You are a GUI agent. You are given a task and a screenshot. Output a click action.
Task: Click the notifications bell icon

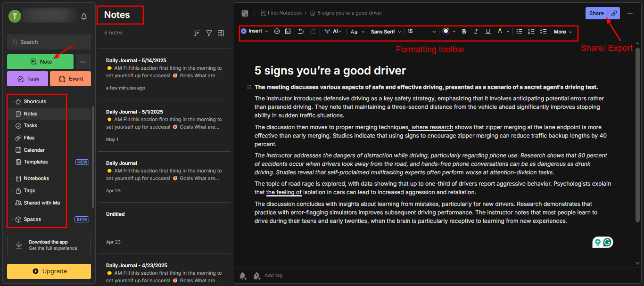[84, 16]
